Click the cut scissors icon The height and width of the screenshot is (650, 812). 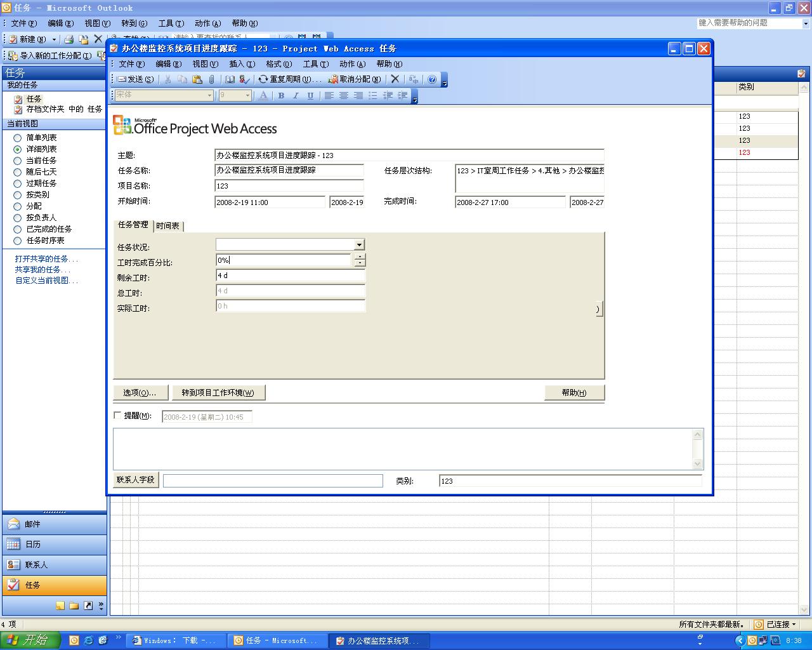coord(167,79)
